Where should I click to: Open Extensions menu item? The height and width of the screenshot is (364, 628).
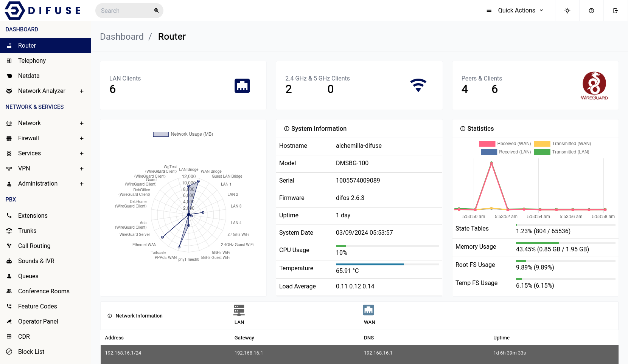(45, 216)
